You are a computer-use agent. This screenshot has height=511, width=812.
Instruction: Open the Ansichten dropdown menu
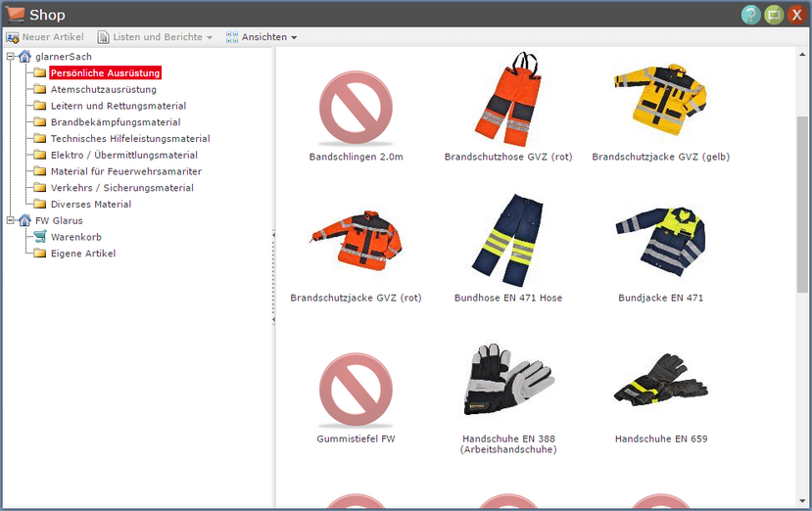pos(261,37)
